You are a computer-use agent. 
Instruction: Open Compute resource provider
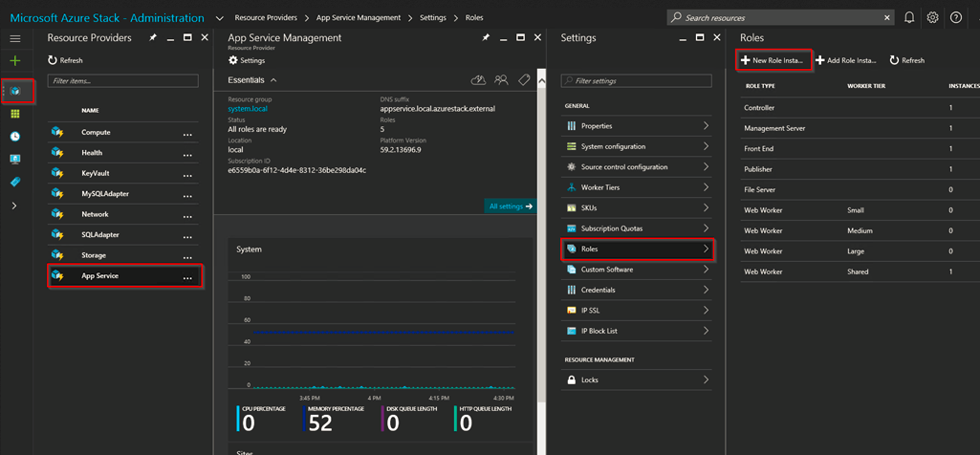pyautogui.click(x=123, y=133)
